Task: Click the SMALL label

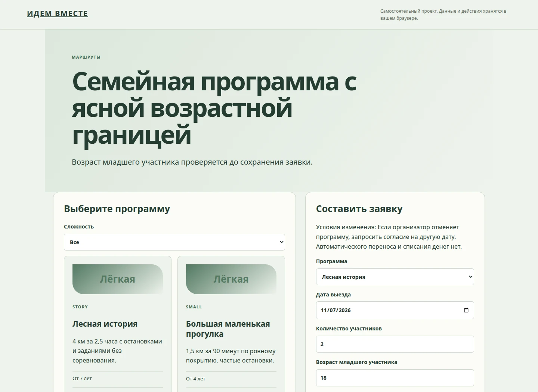Action: tap(194, 307)
